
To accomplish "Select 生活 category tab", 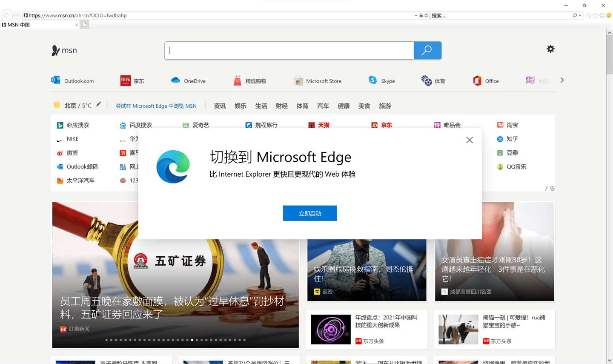I will [x=261, y=106].
